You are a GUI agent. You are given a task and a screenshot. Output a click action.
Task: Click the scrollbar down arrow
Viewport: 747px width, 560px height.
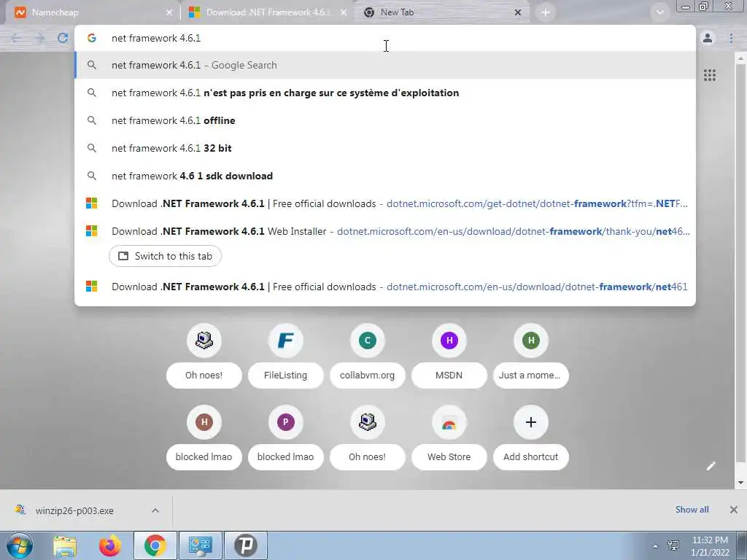click(740, 483)
